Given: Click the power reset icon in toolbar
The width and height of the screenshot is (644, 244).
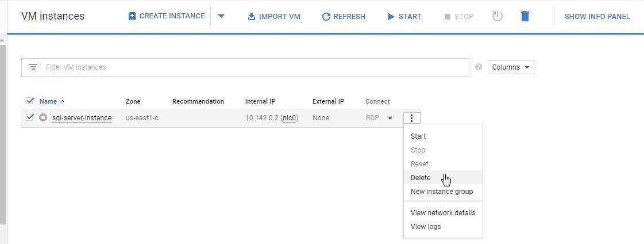Looking at the screenshot, I should 498,16.
